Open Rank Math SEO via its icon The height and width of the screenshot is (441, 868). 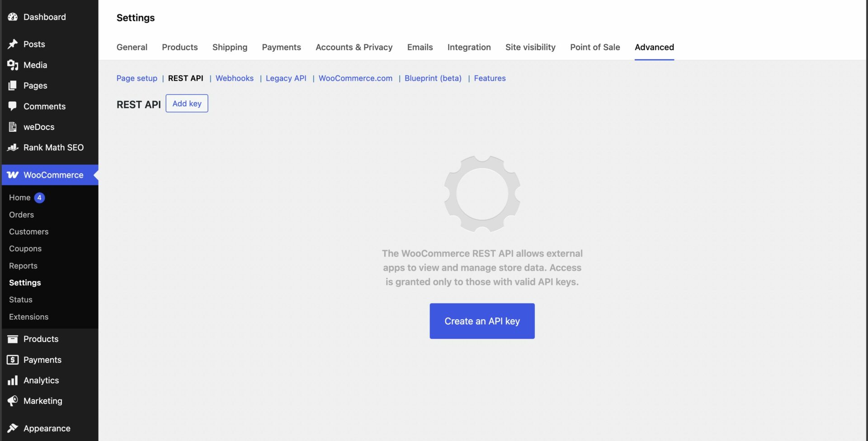click(x=13, y=147)
